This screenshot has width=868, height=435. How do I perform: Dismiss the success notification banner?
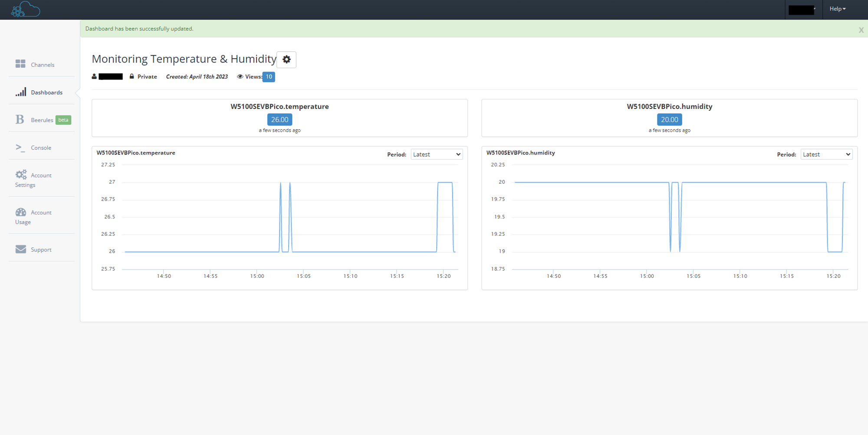pyautogui.click(x=861, y=30)
